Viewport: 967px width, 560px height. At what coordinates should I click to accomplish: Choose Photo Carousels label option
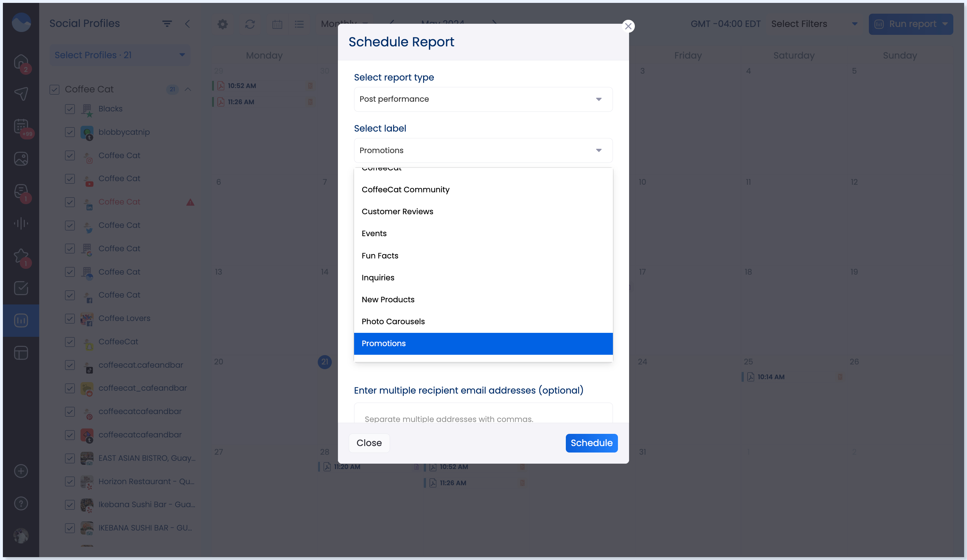pyautogui.click(x=483, y=321)
